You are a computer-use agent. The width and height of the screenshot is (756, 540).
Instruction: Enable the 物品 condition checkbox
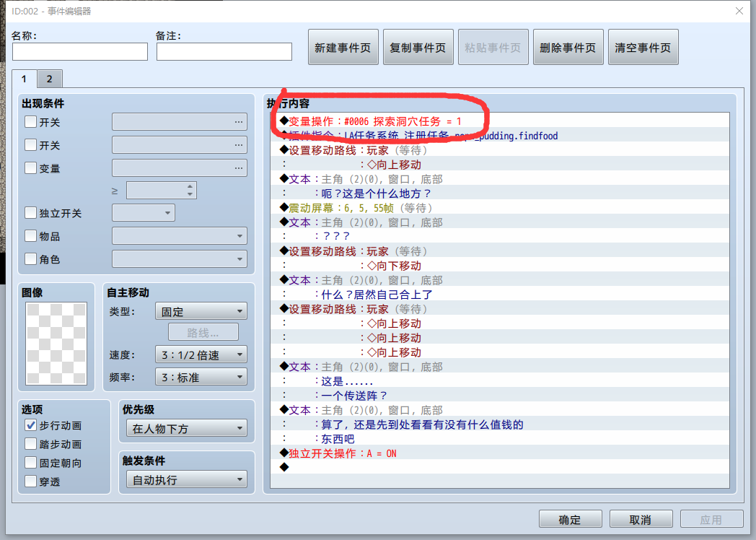30,236
